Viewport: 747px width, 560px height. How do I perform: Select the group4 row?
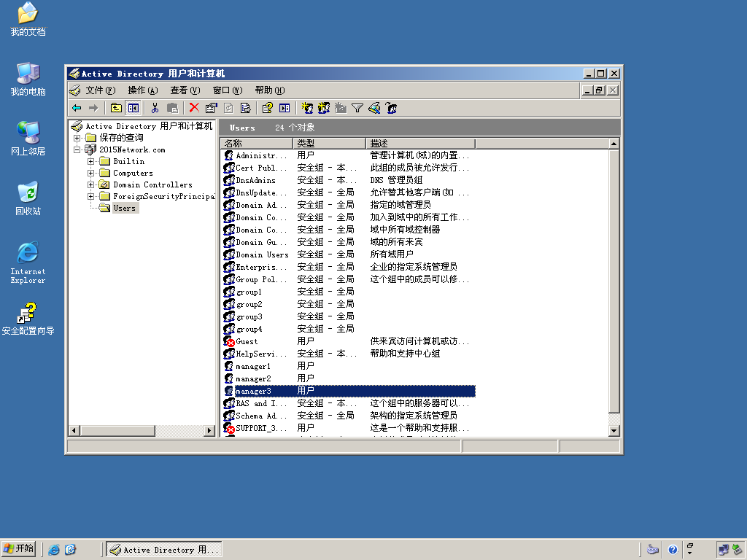click(349, 329)
